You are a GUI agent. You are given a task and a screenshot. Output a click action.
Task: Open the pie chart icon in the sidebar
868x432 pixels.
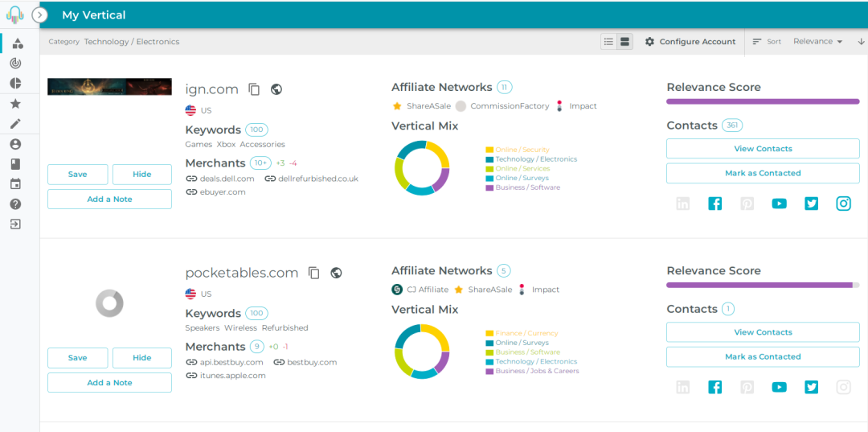15,83
